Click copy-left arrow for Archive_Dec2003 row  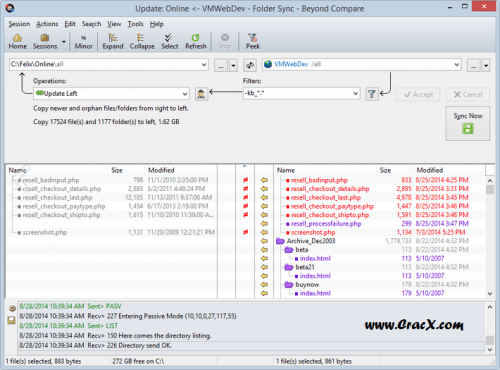pos(264,241)
